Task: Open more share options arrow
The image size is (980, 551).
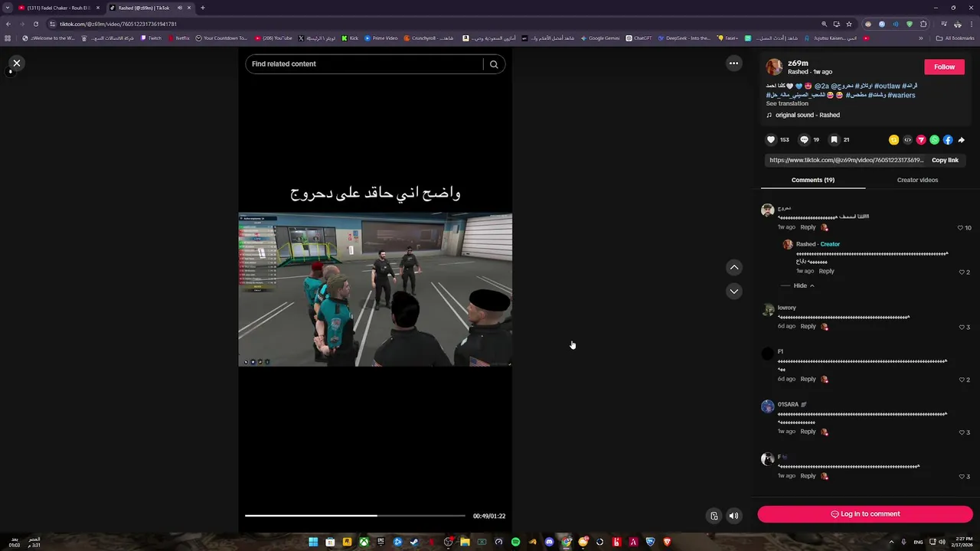Action: click(962, 140)
